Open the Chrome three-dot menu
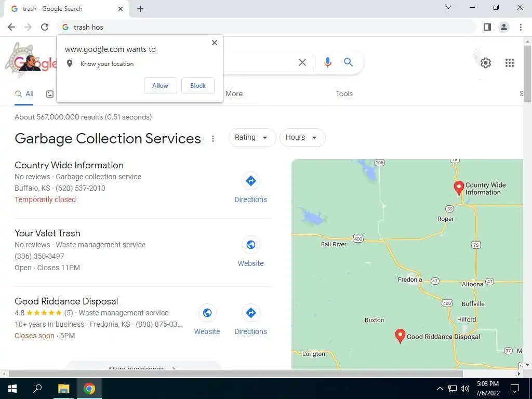The height and width of the screenshot is (399, 532). point(521,27)
